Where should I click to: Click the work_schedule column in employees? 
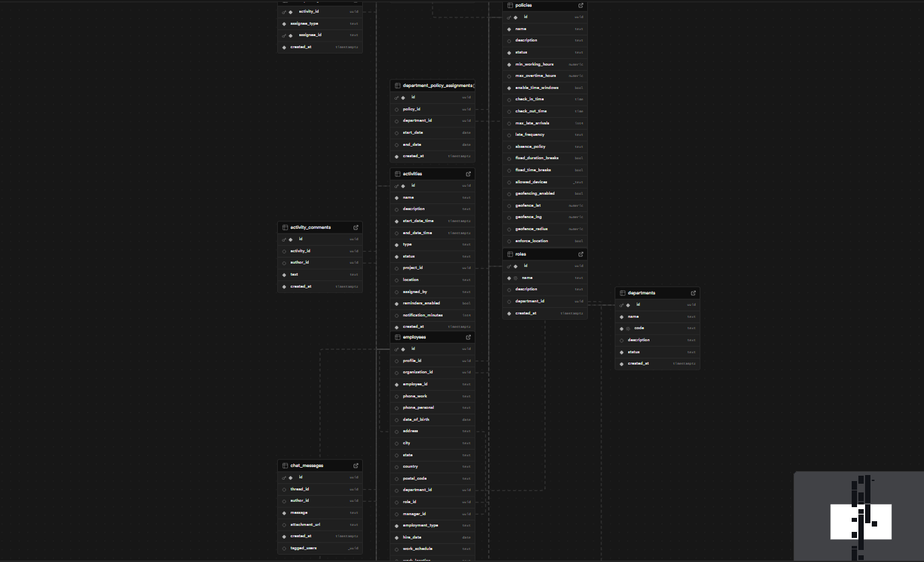click(x=433, y=549)
